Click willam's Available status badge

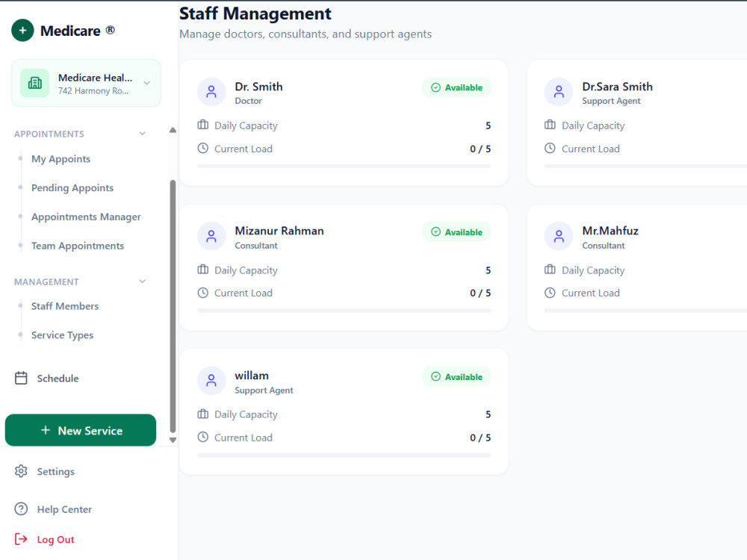coord(456,376)
